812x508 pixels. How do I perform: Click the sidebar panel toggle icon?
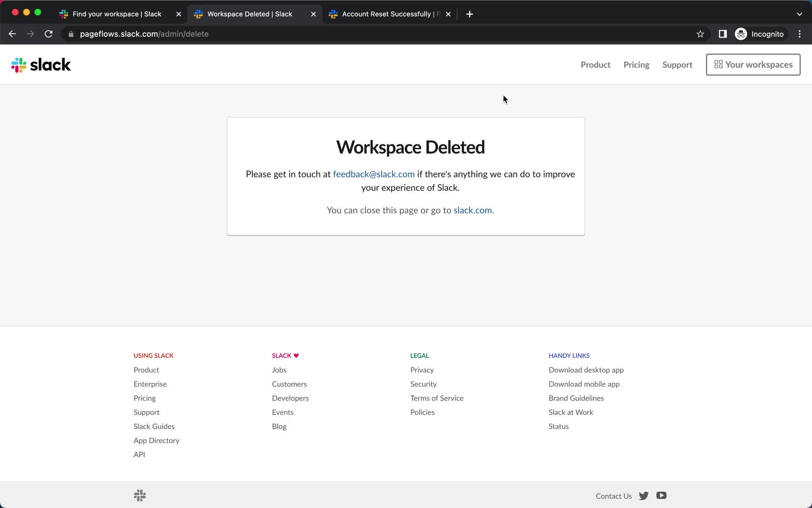pyautogui.click(x=723, y=34)
